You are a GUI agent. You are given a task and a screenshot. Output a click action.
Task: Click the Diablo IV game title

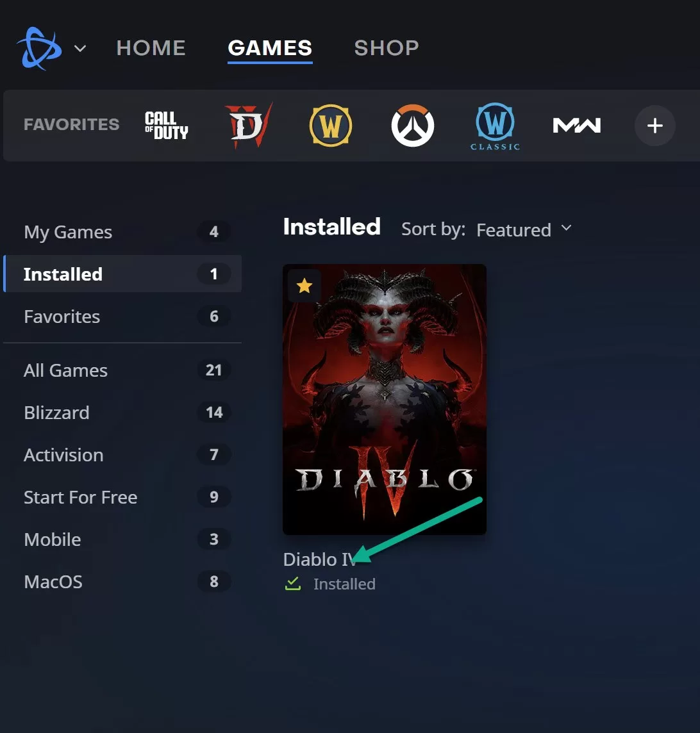tap(320, 559)
